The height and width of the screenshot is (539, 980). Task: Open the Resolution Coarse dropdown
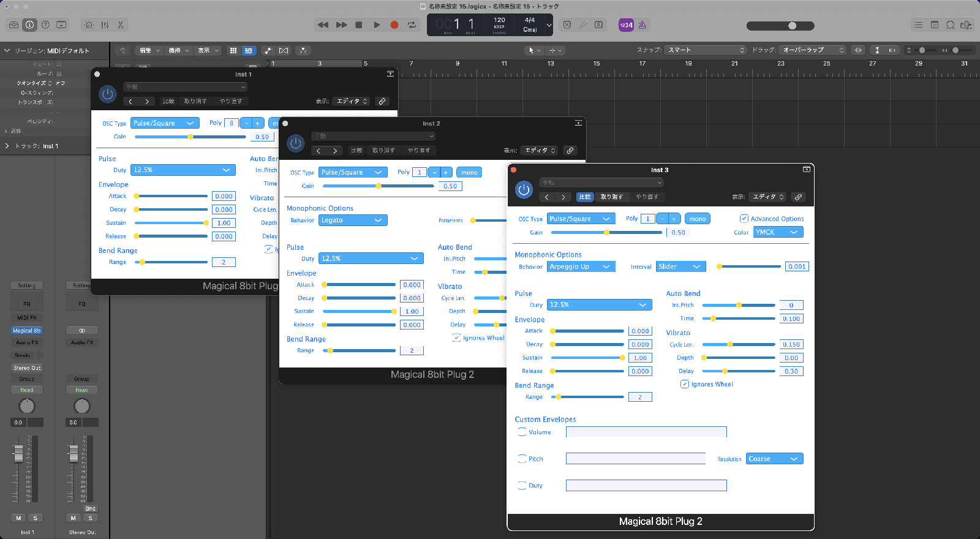point(774,459)
